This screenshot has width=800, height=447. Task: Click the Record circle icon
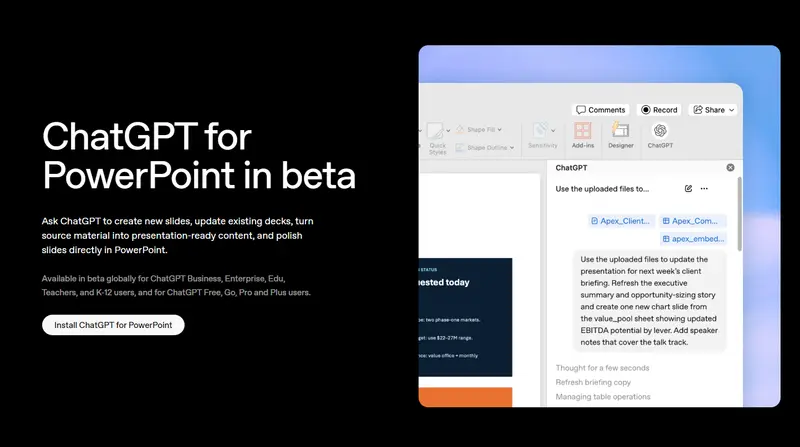(x=645, y=110)
